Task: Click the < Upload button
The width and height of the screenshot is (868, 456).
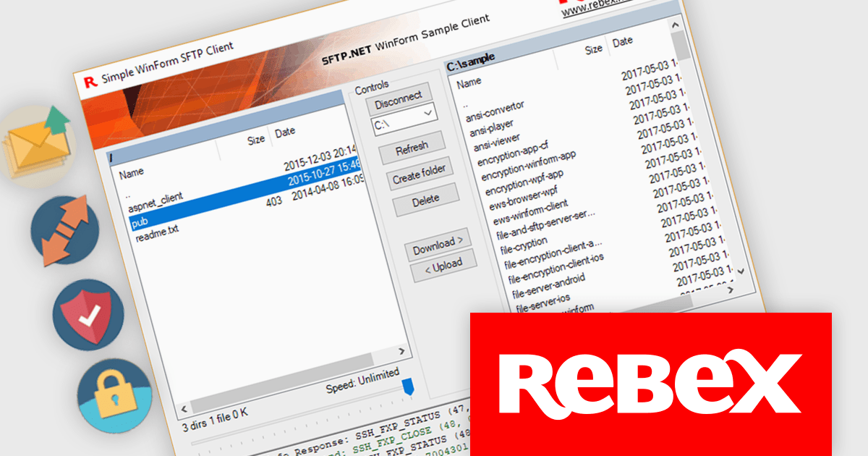Action: pos(443,267)
